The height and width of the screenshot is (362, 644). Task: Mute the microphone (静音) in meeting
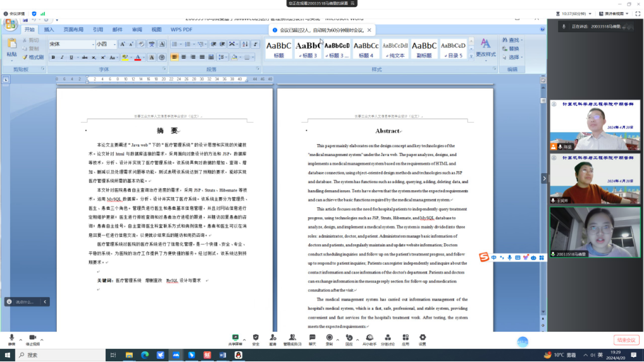click(x=11, y=340)
